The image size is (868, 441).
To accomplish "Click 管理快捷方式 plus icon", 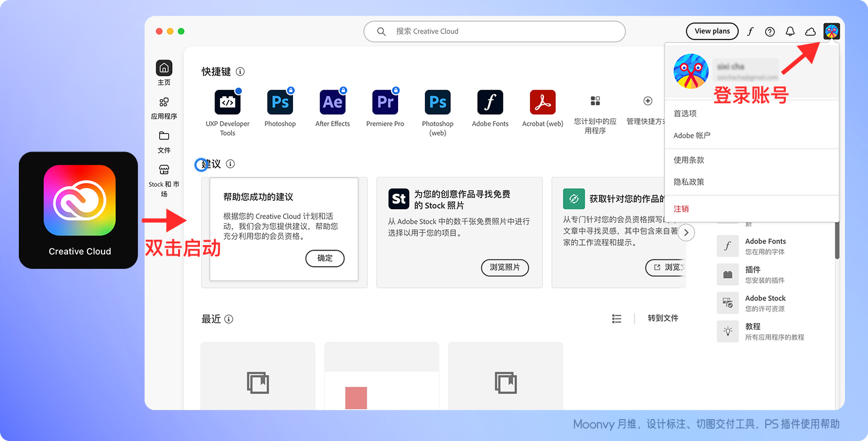I will pyautogui.click(x=647, y=101).
